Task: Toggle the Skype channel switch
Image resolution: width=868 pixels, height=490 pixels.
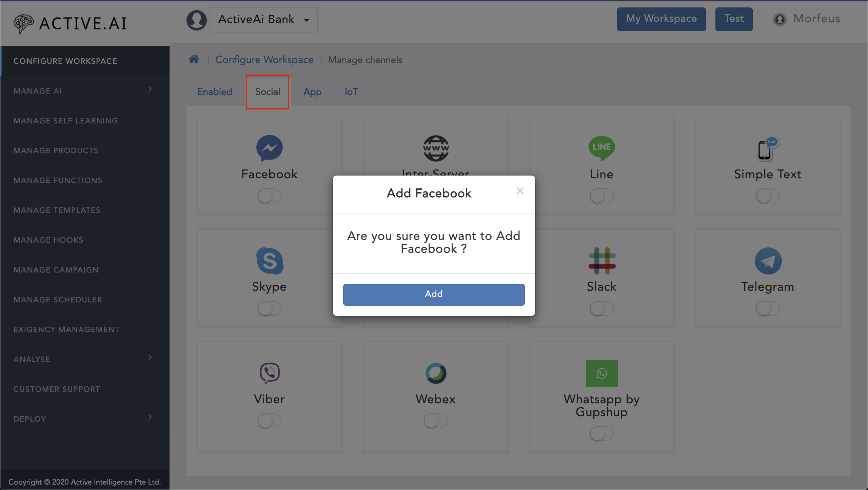Action: click(x=269, y=308)
